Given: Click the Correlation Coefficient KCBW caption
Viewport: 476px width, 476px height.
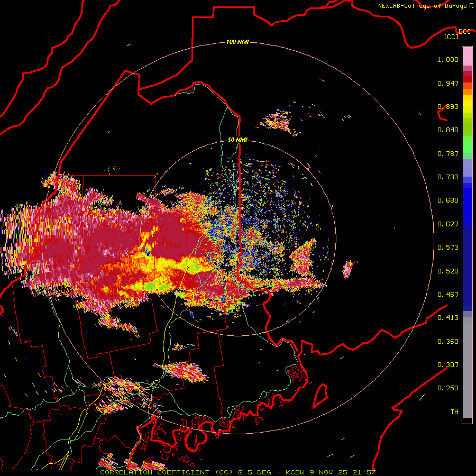Looking at the screenshot, I should coord(238,472).
